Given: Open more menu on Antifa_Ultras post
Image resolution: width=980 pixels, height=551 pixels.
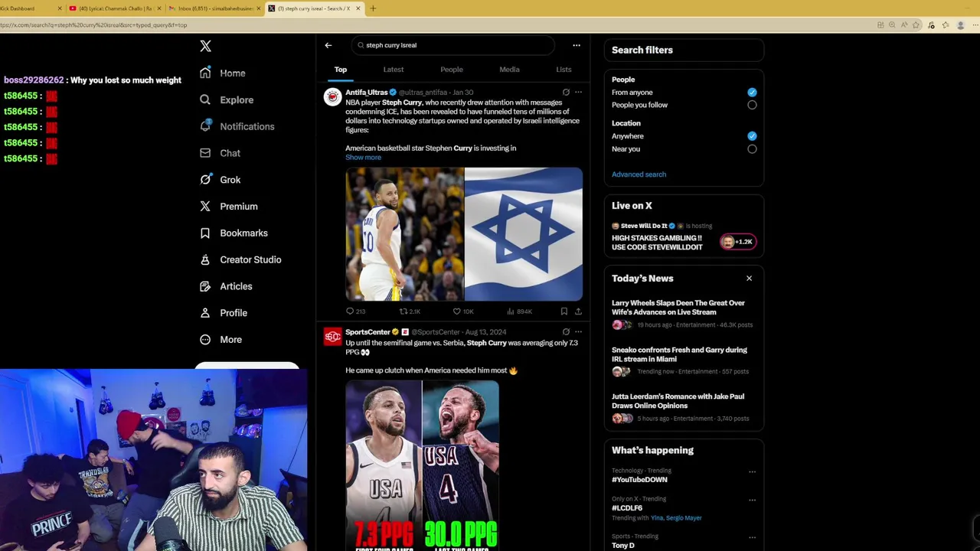Looking at the screenshot, I should click(x=578, y=93).
